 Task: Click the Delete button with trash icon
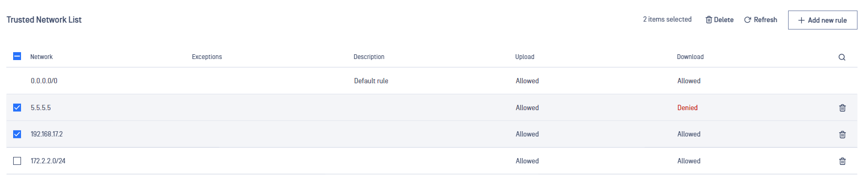[x=719, y=20]
